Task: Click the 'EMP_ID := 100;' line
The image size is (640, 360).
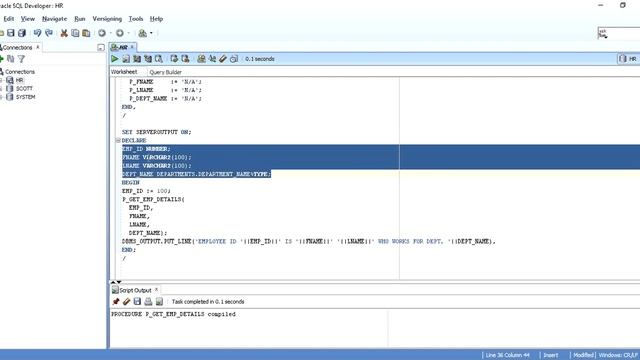Action: click(x=146, y=191)
